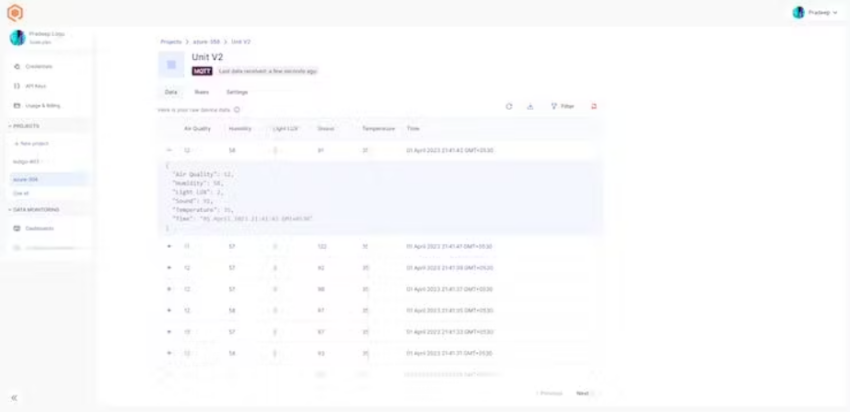The image size is (850, 412).
Task: Expand the row timestamped 21:41:37
Action: (x=169, y=289)
